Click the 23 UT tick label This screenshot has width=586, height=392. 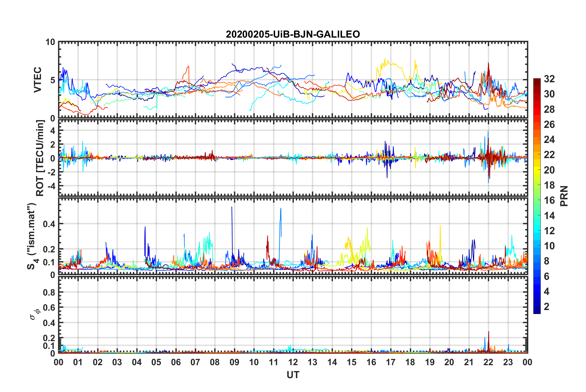508,362
